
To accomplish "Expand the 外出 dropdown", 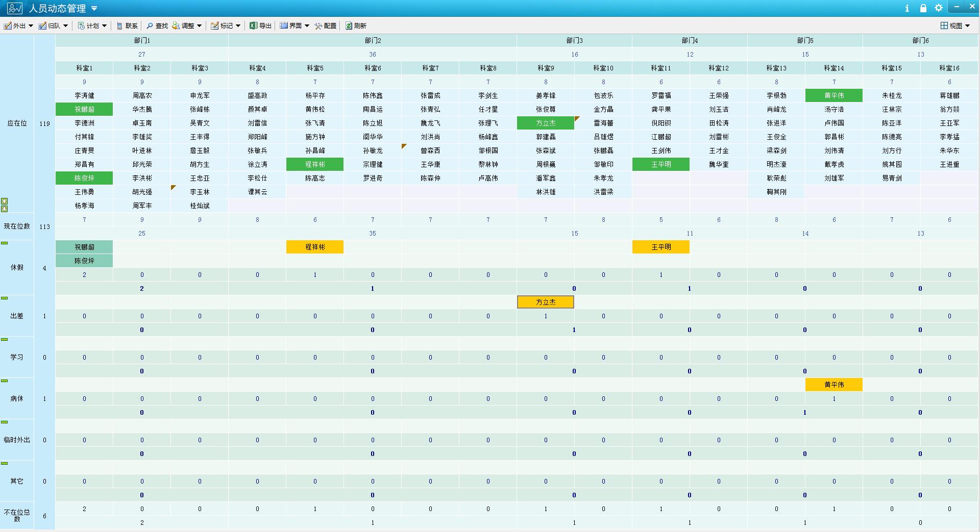I will (31, 26).
